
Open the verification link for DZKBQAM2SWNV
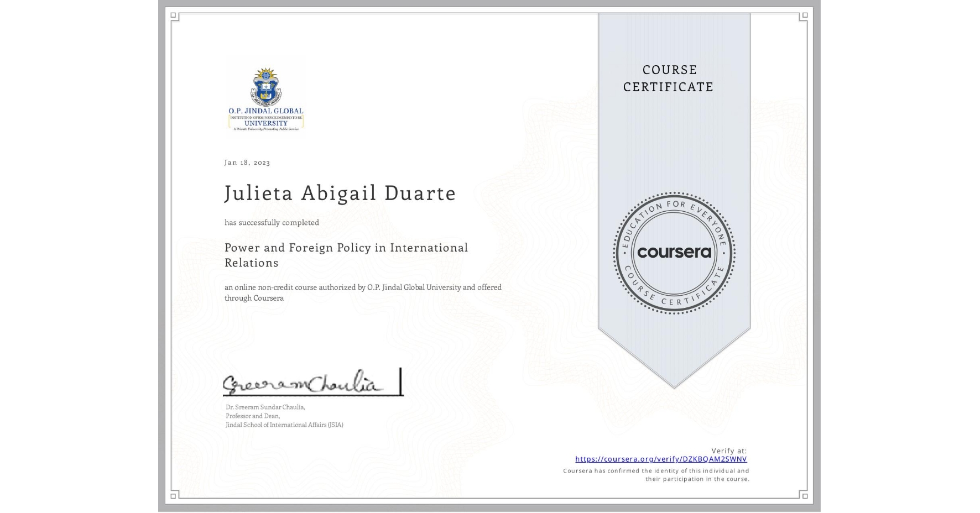tap(661, 459)
